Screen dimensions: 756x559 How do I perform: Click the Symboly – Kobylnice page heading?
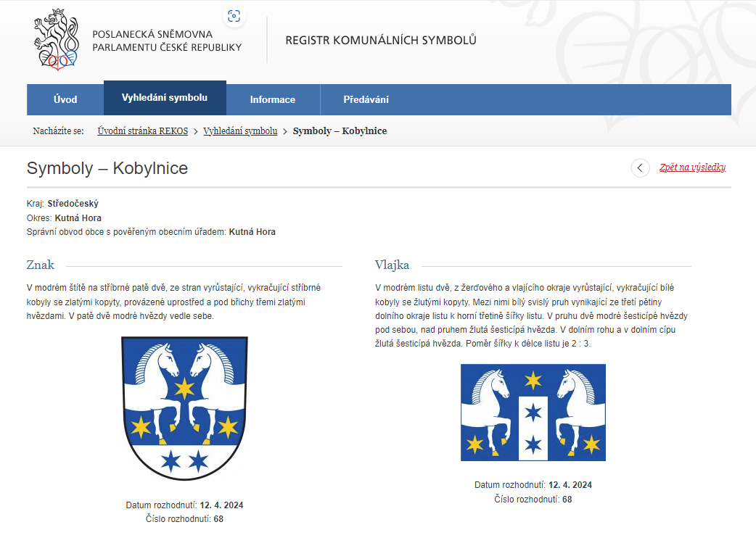(x=107, y=168)
